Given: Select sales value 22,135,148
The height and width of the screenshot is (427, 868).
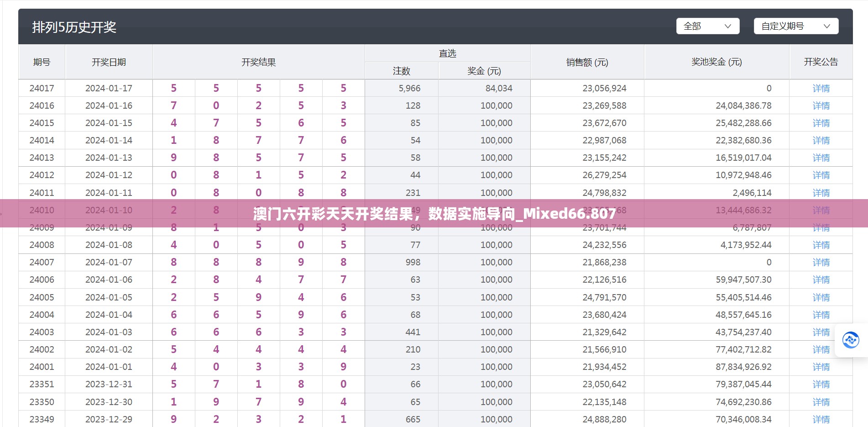Looking at the screenshot, I should 604,402.
